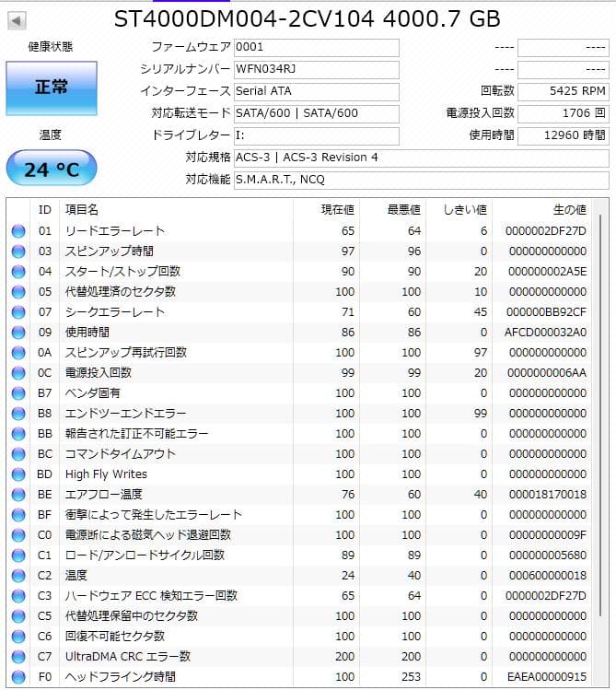The height and width of the screenshot is (690, 616).
Task: Click the 項目名 column header
Action: click(82, 210)
